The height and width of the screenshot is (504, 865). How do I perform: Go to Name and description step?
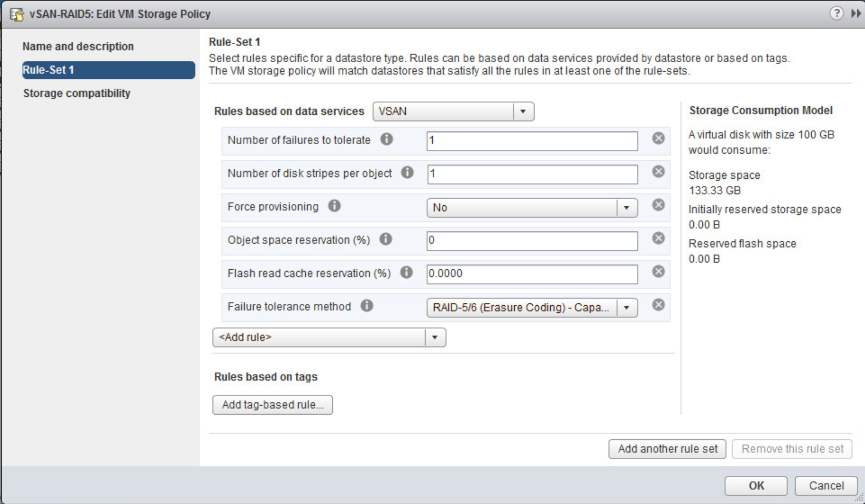[78, 46]
